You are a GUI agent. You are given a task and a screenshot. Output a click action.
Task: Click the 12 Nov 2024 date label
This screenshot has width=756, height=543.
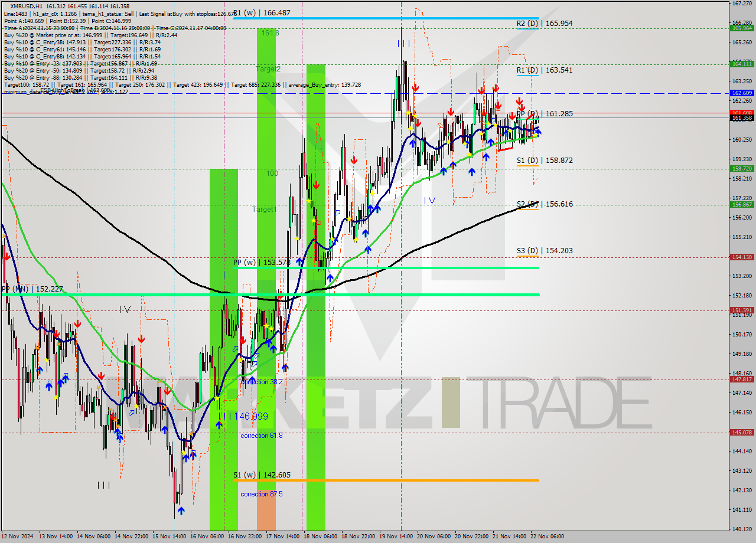pyautogui.click(x=17, y=537)
